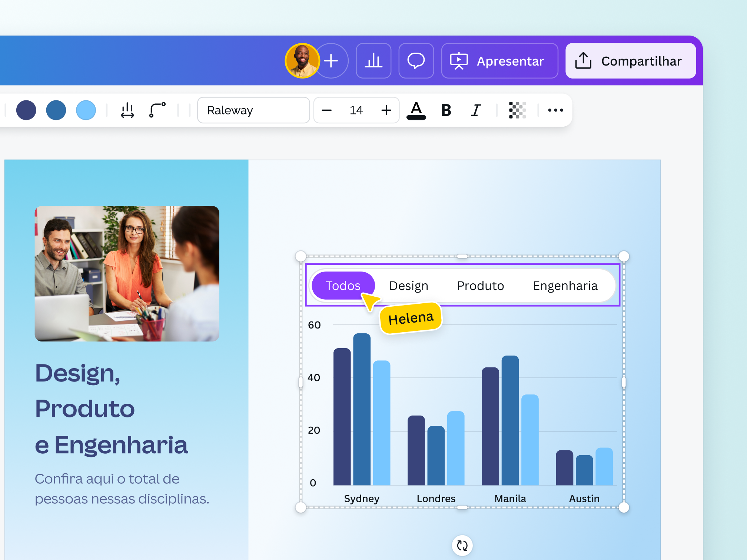Image resolution: width=747 pixels, height=560 pixels.
Task: Click the Manila axis label
Action: (x=510, y=499)
